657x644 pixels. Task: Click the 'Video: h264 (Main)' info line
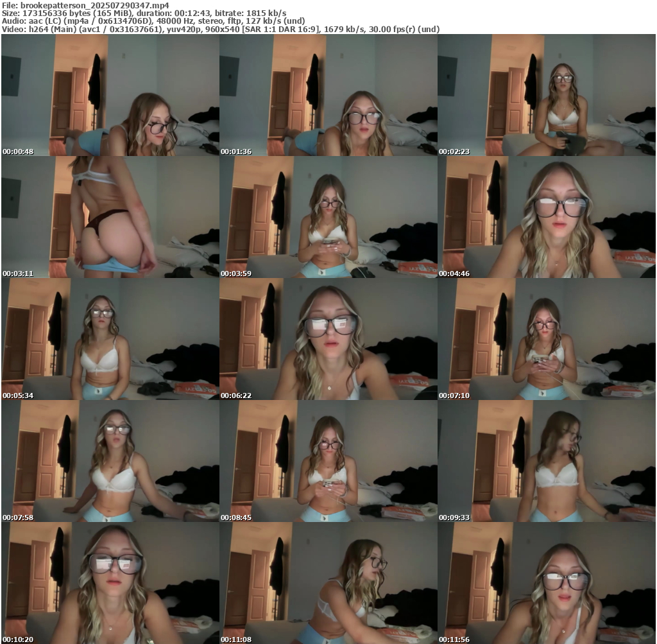pos(221,30)
